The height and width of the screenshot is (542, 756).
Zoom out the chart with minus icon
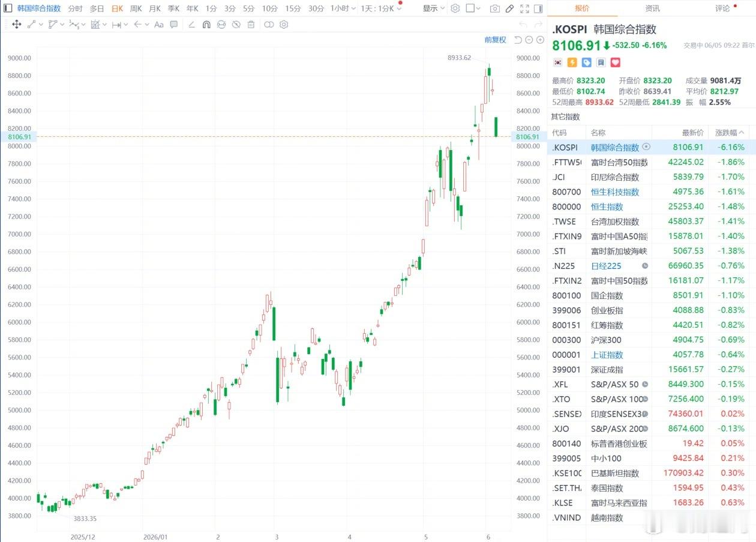(529, 40)
